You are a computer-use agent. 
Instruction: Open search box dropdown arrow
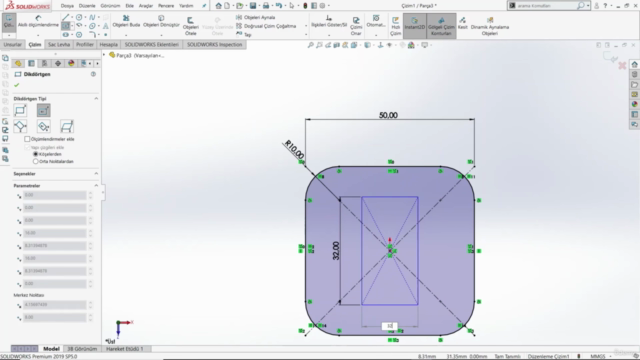coord(588,6)
